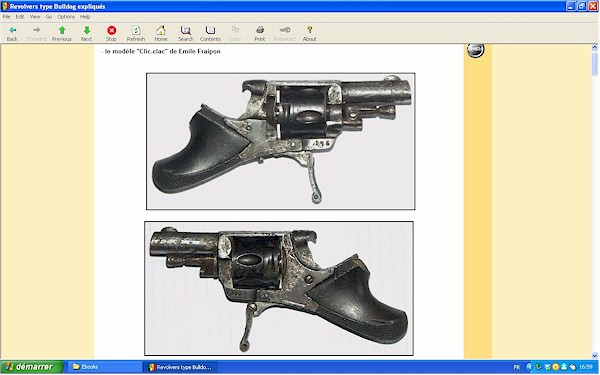Close the Revolvers type Bulldog window
Viewport: 600px width, 375px height.
click(593, 6)
